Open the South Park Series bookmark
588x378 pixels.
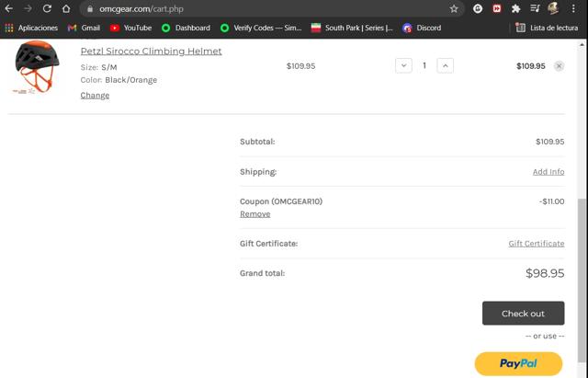[x=352, y=28]
